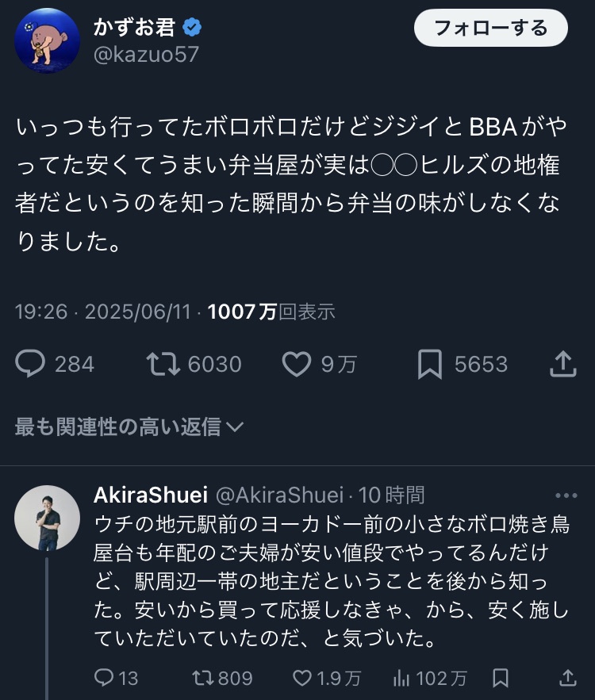Viewport: 595px width, 700px height.
Task: Like AkiraShuei's reply with 1.9万 likes
Action: pyautogui.click(x=302, y=678)
